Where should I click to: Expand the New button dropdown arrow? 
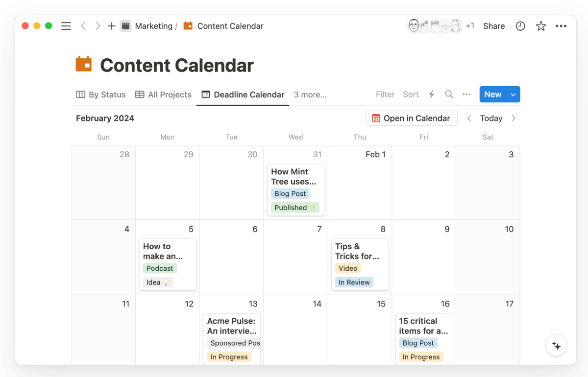(513, 94)
